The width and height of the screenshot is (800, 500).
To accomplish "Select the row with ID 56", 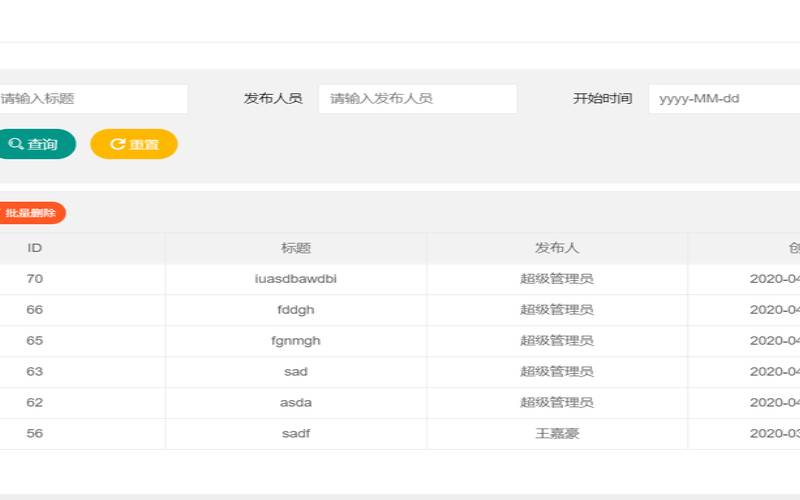I will click(35, 434).
